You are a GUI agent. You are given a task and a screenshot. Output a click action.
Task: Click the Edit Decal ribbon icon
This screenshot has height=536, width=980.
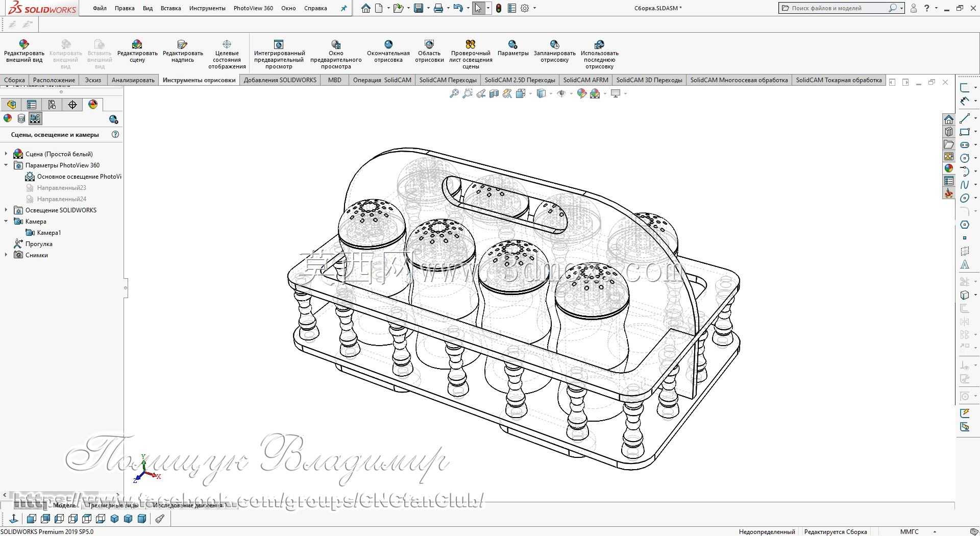click(x=182, y=44)
